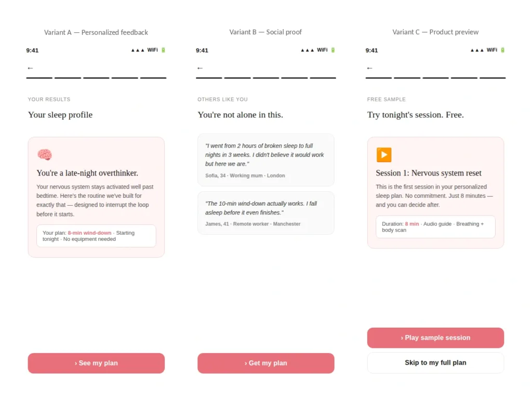This screenshot has width=532, height=403.
Task: Click the orange play icon above Session 1
Action: coord(384,154)
